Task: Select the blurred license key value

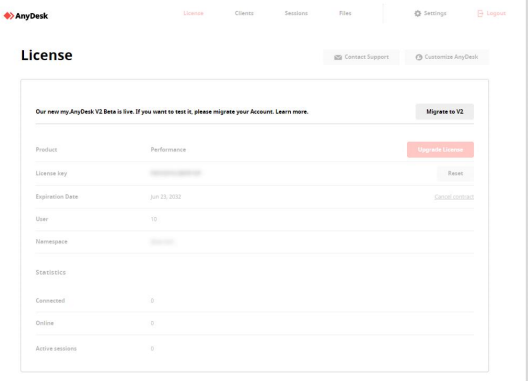Action: click(x=175, y=173)
